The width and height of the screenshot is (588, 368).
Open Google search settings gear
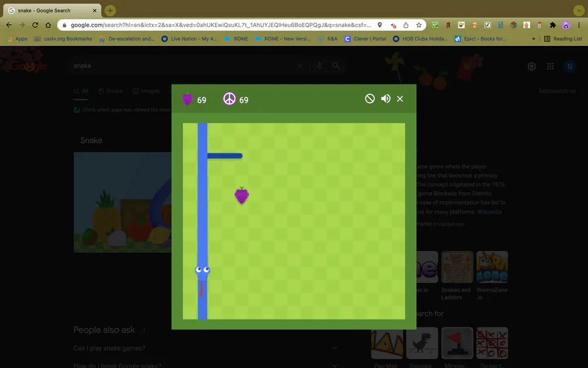click(531, 67)
